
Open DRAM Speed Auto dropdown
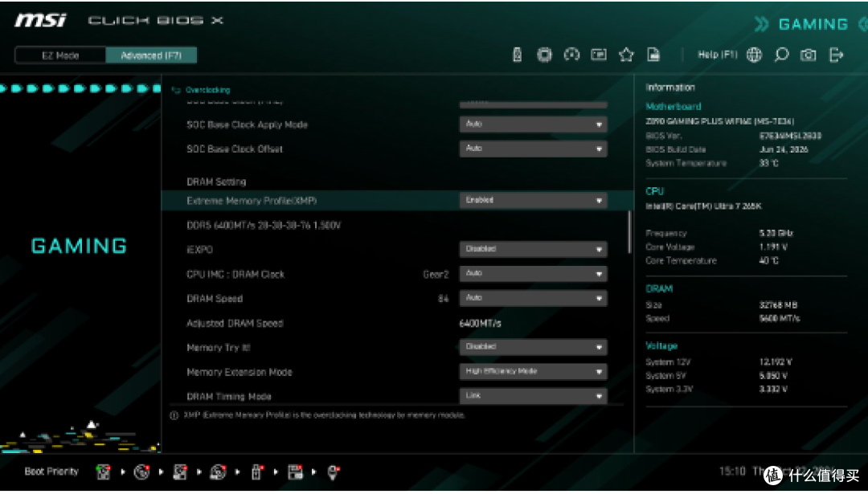click(x=533, y=298)
